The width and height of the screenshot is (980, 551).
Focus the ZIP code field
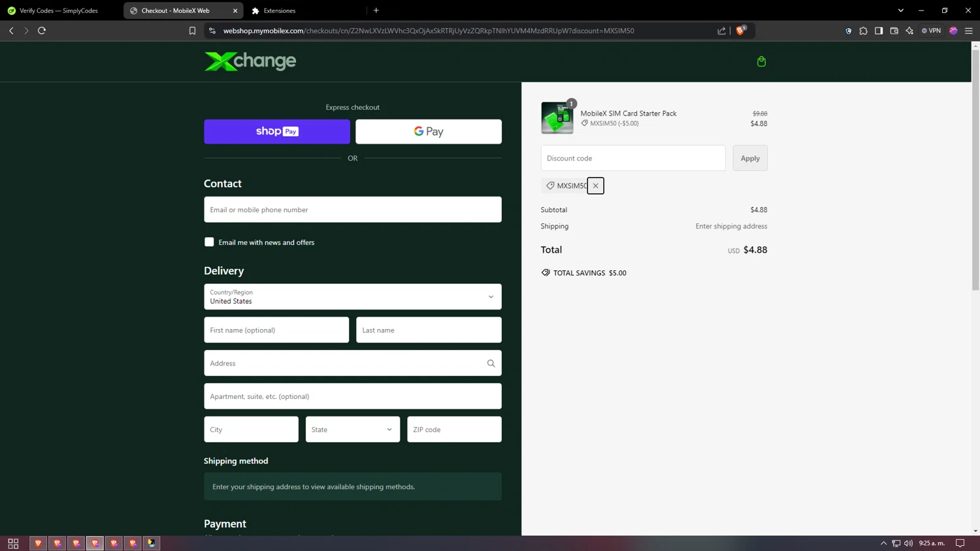click(x=454, y=430)
